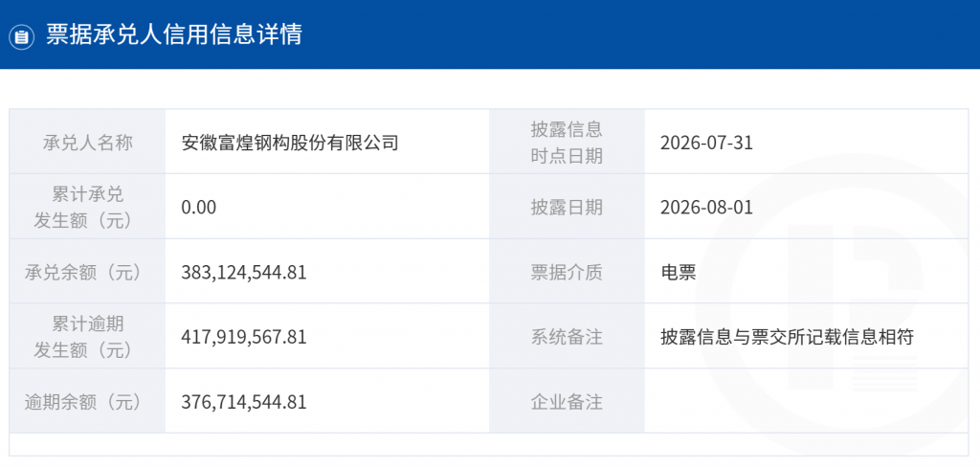
Task: Click overdue amount 417,919,567.81
Action: tap(244, 338)
